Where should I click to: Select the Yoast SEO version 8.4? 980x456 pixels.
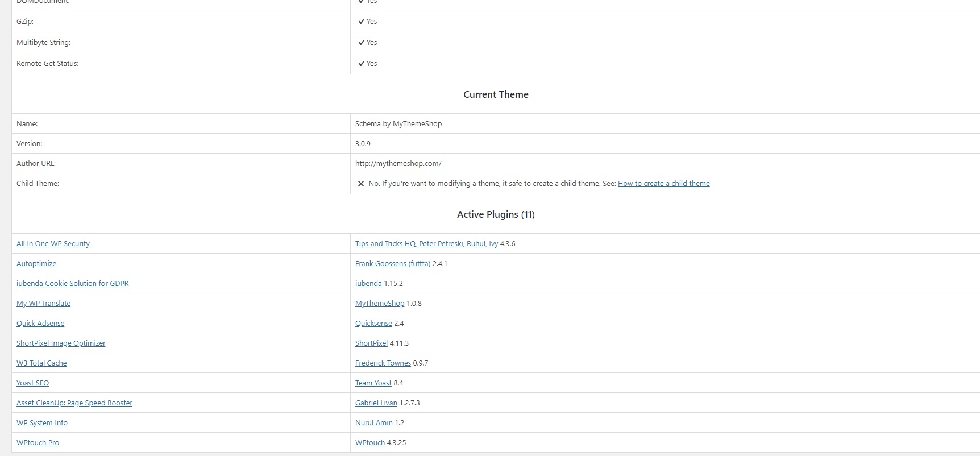398,383
